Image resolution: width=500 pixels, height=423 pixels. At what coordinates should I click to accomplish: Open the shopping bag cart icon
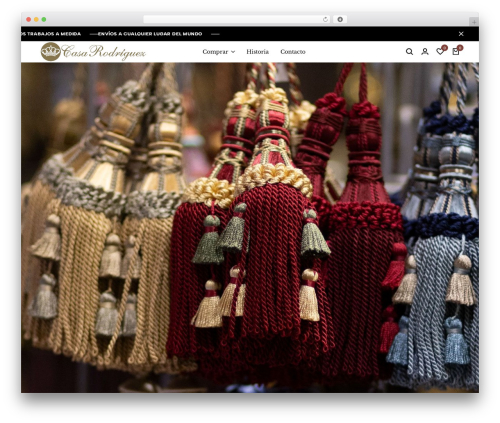click(456, 51)
